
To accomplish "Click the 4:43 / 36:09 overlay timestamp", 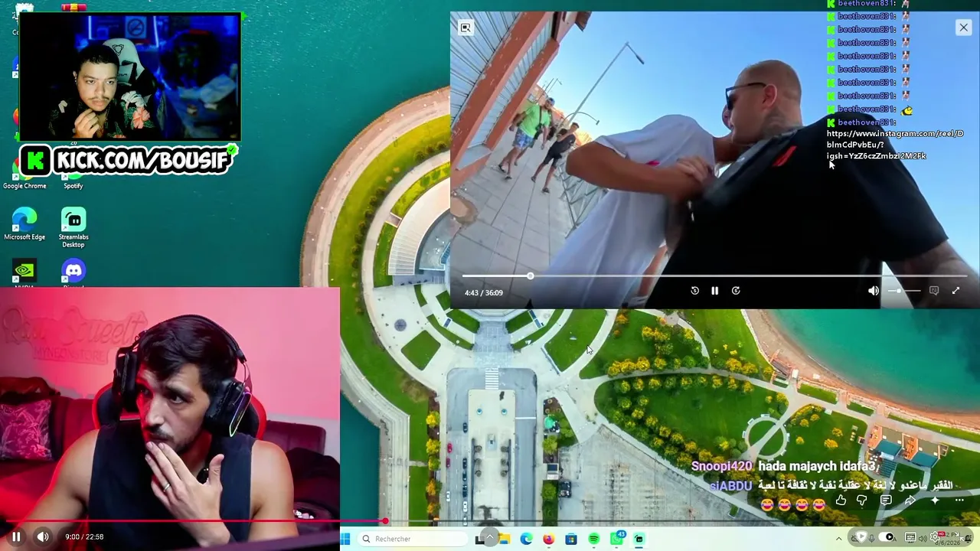I will click(x=484, y=292).
